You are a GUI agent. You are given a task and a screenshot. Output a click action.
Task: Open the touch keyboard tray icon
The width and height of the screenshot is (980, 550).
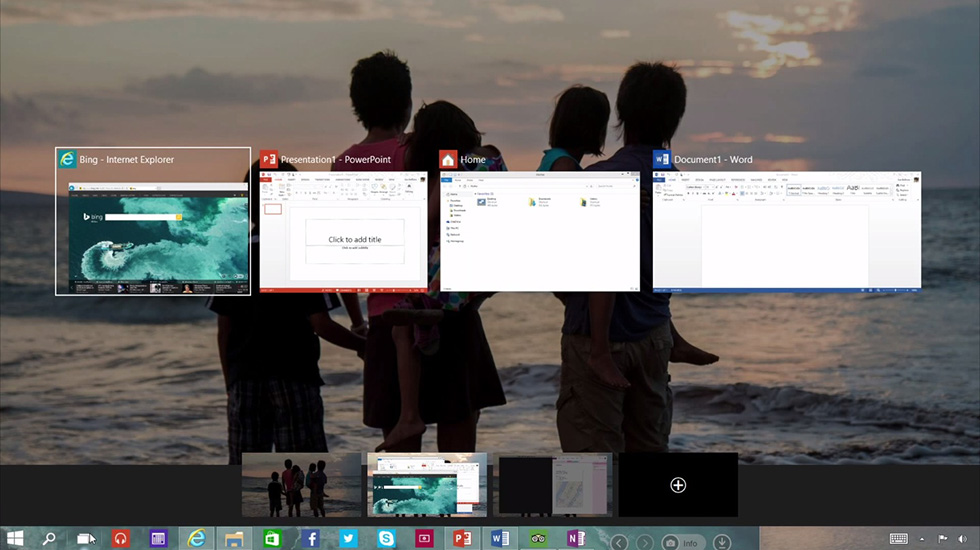pos(898,538)
